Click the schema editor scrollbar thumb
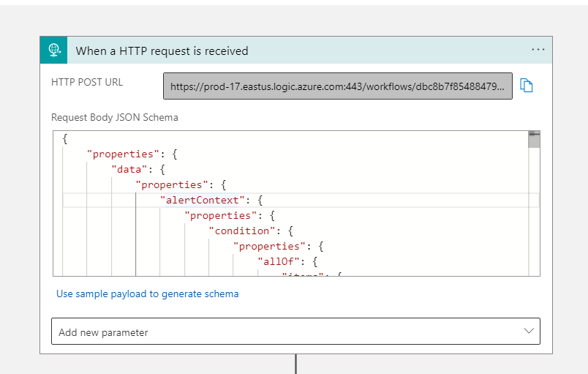This screenshot has width=588, height=374. (x=534, y=139)
